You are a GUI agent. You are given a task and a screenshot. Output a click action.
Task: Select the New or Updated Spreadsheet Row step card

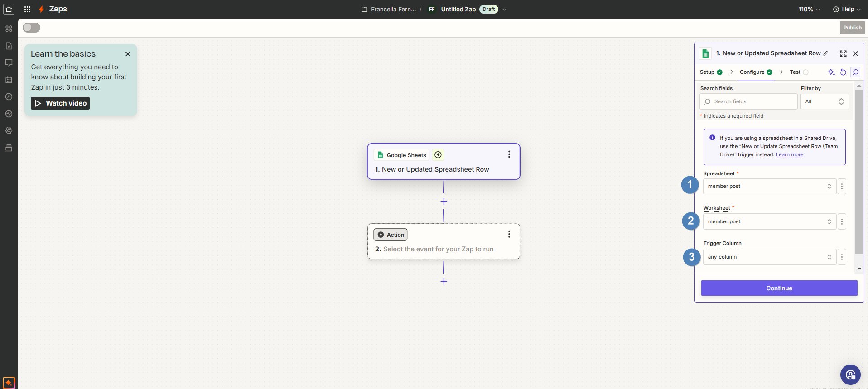(x=444, y=162)
